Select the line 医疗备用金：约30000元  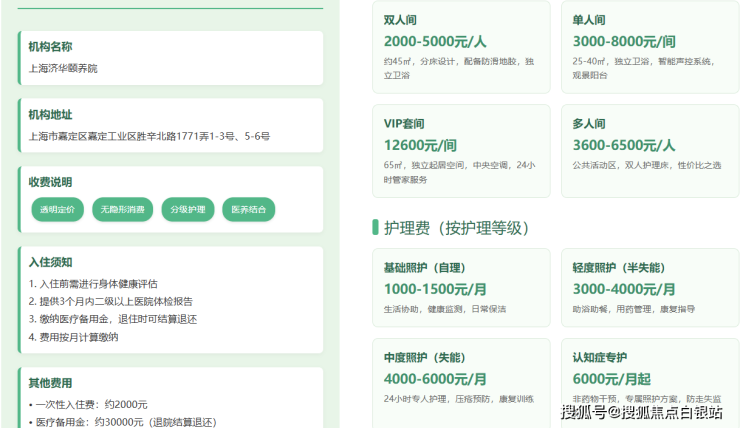(x=90, y=422)
